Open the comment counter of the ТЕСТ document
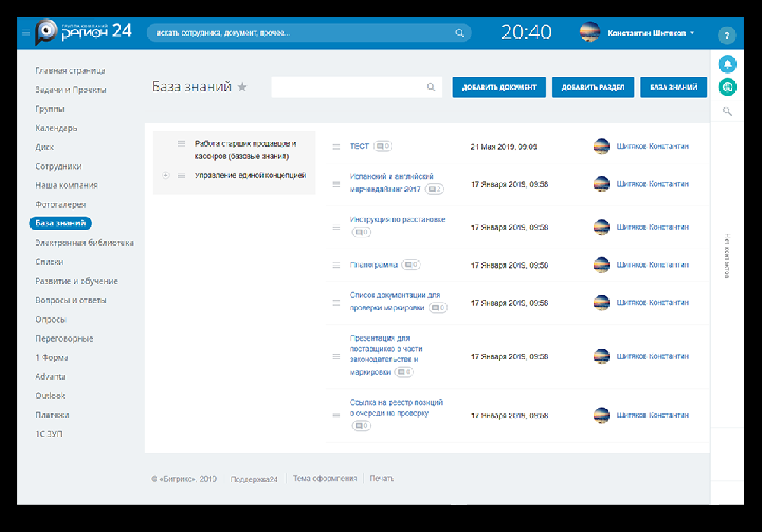 382,146
